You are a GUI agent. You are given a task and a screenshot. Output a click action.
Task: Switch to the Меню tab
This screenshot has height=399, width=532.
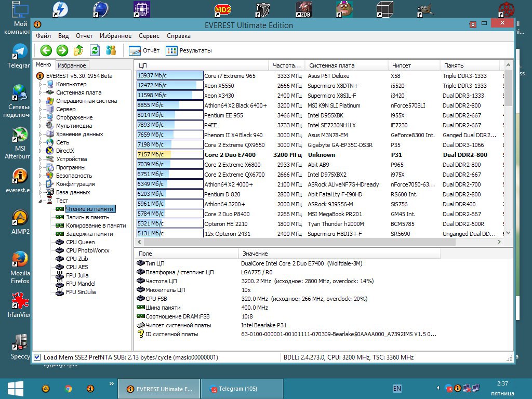[x=44, y=64]
